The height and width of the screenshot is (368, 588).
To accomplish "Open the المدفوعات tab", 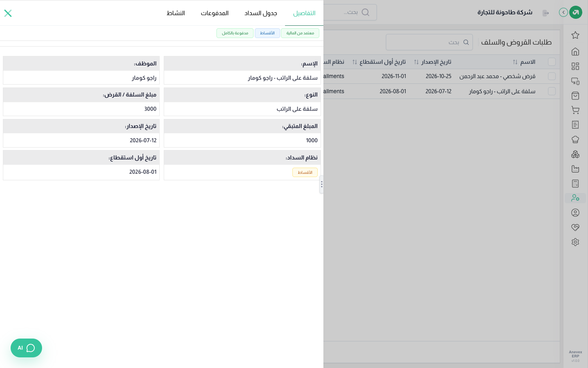I will click(214, 13).
